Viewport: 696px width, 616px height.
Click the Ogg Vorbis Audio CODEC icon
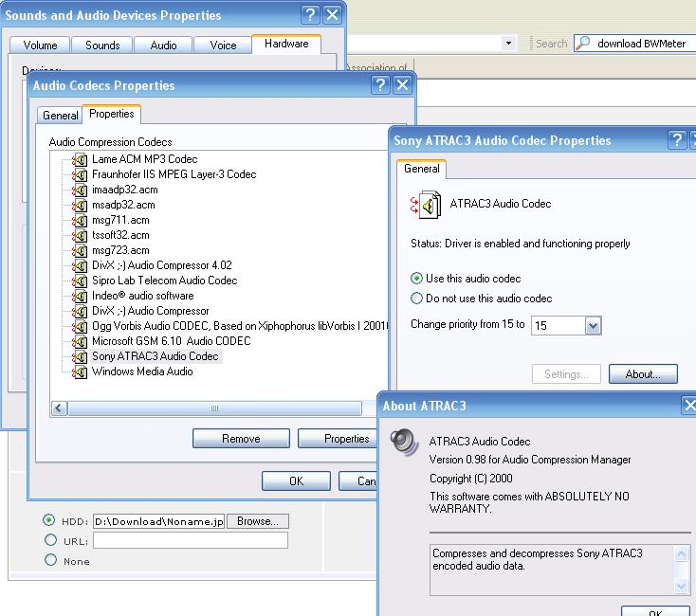tap(80, 326)
